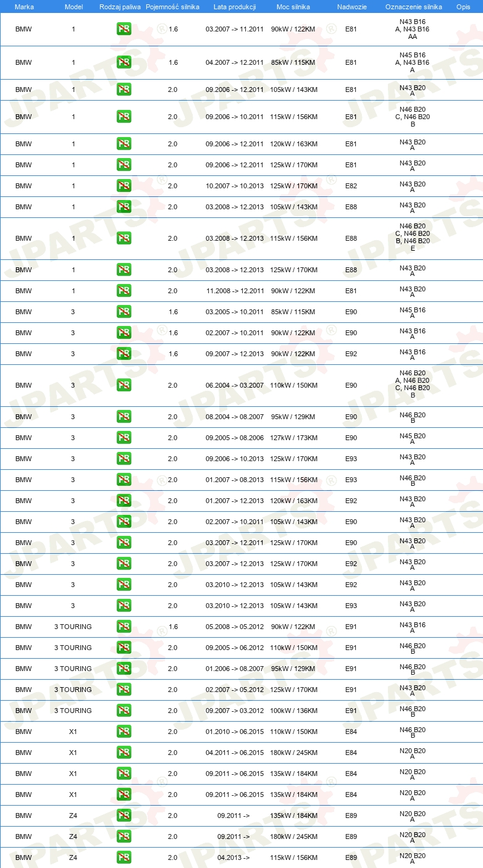Screen dimensions: 483x868
Task: Click the Oznaczenie silnika column header
Action: (413, 6)
